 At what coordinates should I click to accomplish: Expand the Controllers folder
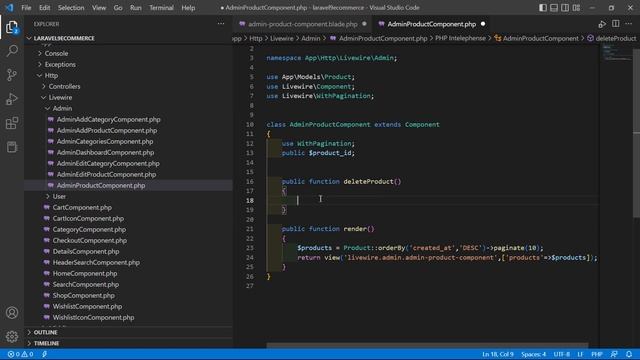coord(64,87)
